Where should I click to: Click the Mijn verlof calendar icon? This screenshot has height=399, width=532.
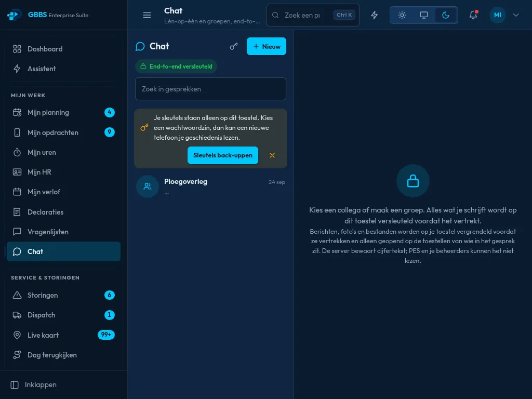coord(17,192)
